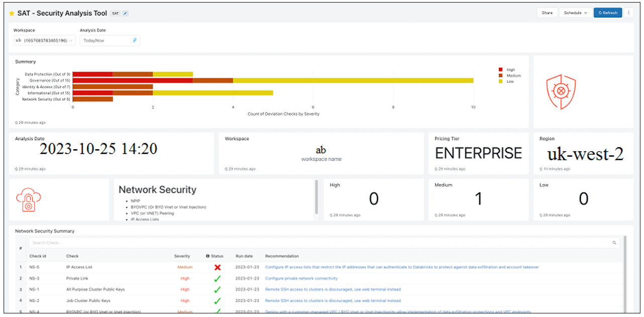
Task: Click the Medium counter value 1
Action: (478, 199)
